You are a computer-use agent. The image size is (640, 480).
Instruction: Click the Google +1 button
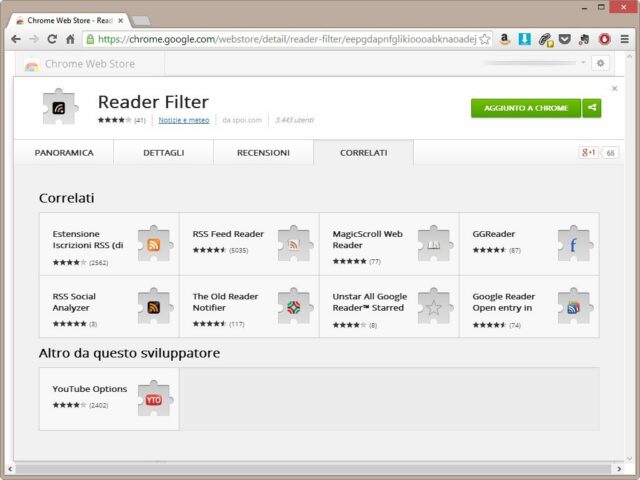[588, 153]
